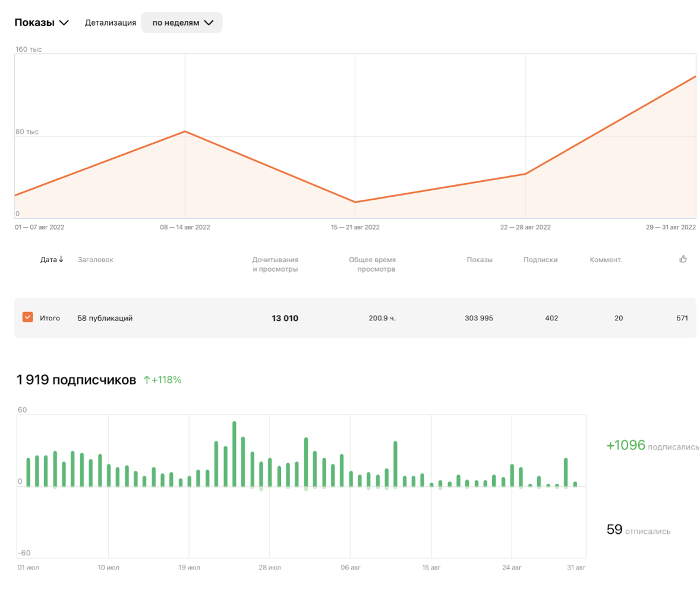This screenshot has width=700, height=604.
Task: Click the 19 июл axis label
Action: [x=190, y=567]
